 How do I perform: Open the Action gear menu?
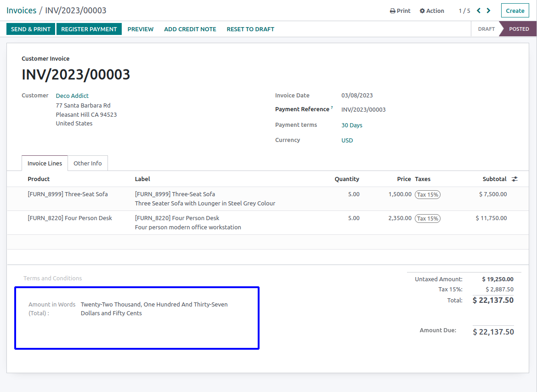point(432,11)
